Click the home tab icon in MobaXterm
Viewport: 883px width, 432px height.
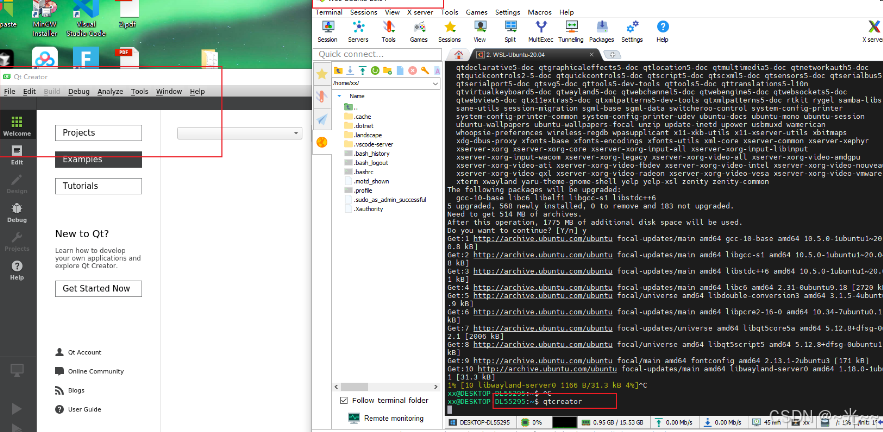coord(458,55)
